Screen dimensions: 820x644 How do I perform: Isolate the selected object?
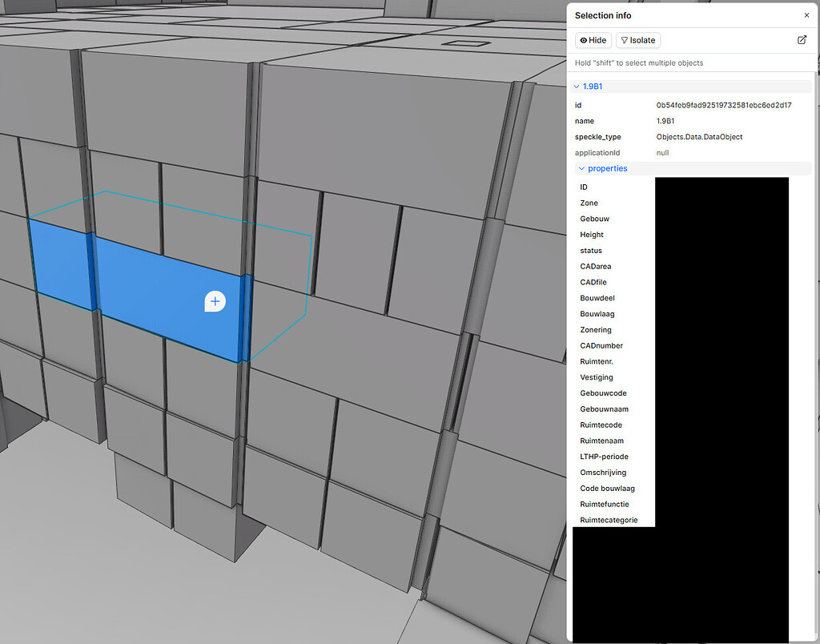pos(638,40)
